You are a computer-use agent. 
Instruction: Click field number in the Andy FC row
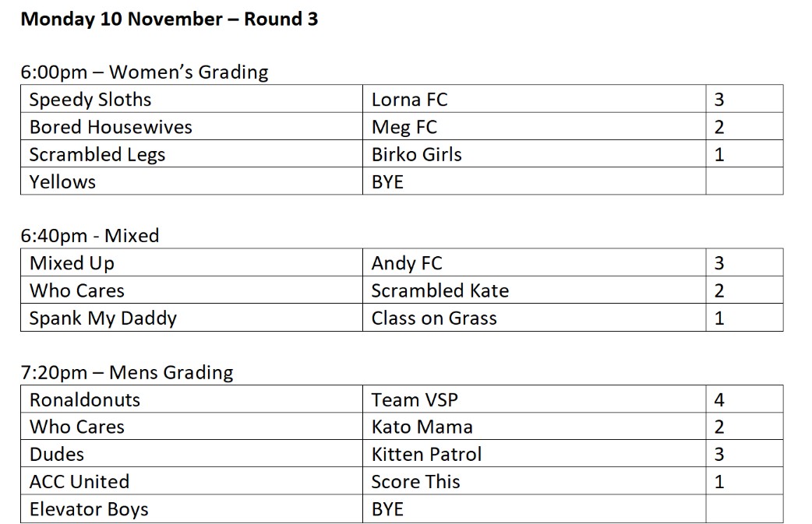click(719, 263)
